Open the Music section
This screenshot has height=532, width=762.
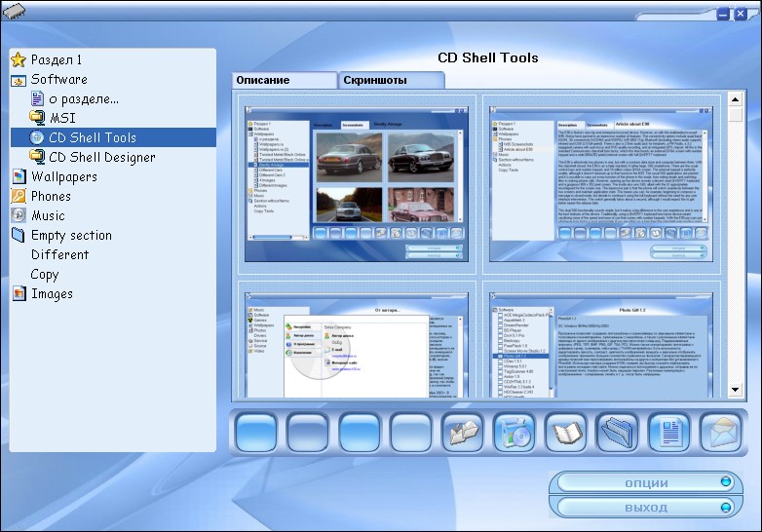point(48,215)
